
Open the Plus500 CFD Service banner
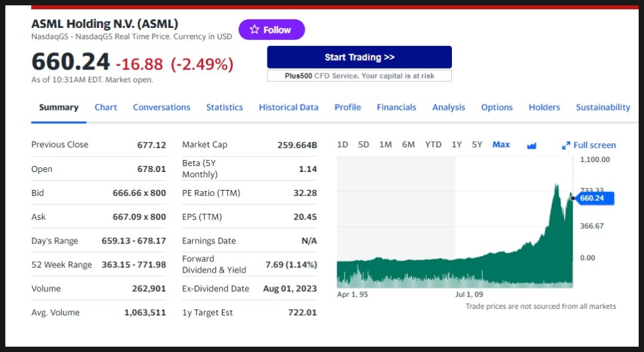[x=359, y=76]
